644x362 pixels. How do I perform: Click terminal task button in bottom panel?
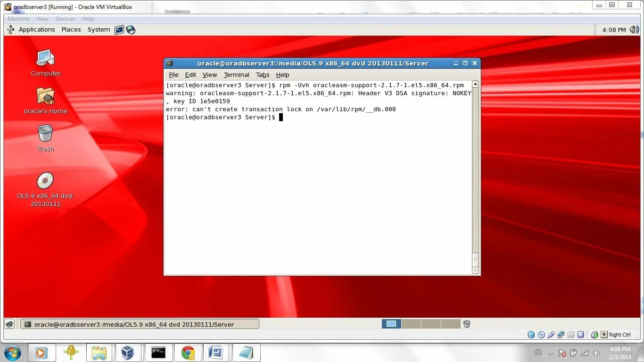140,324
